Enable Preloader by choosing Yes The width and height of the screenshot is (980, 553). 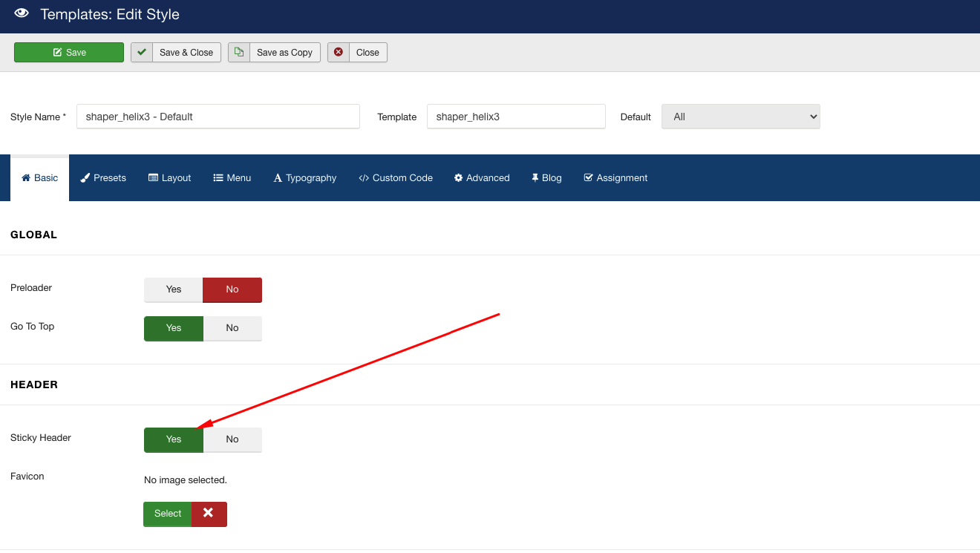(174, 289)
